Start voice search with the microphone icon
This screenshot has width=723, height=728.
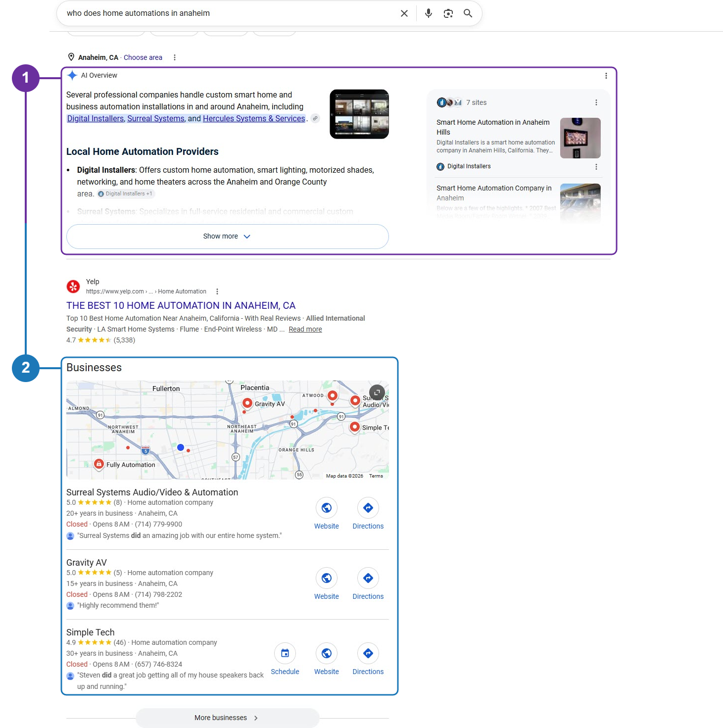tap(429, 13)
